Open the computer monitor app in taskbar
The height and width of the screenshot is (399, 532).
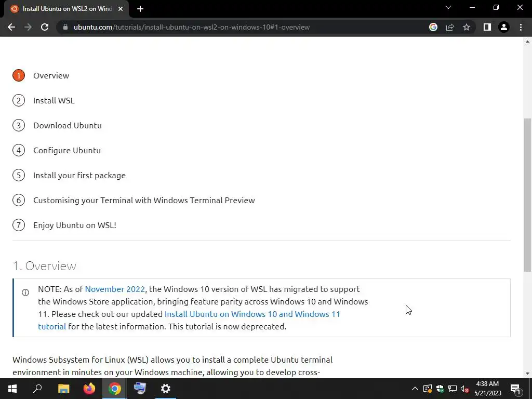click(140, 389)
